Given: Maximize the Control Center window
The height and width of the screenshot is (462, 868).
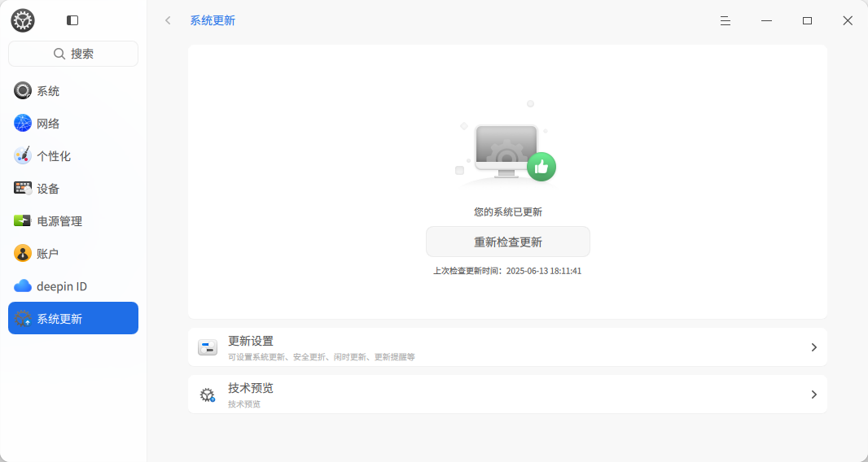Looking at the screenshot, I should point(807,20).
